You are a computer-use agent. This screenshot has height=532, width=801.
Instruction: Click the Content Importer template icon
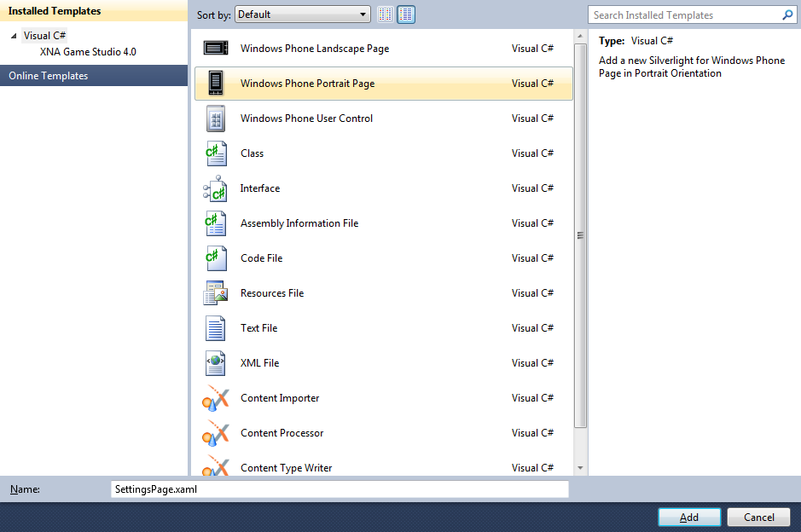point(216,398)
